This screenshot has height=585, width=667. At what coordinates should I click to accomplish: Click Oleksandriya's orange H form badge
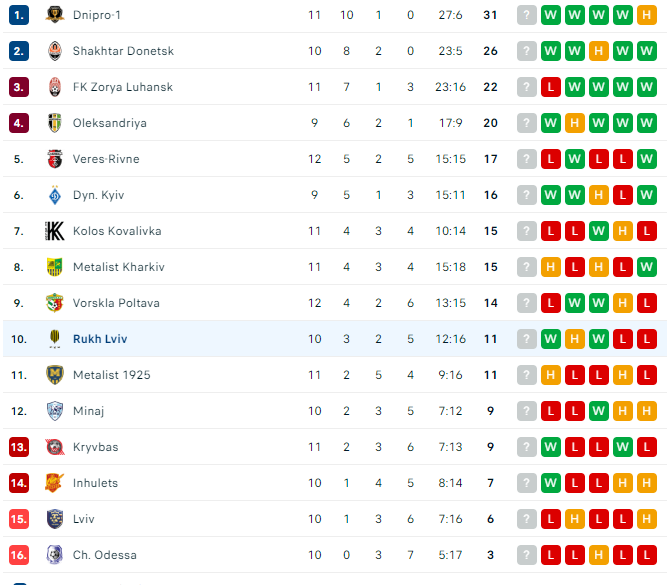pyautogui.click(x=575, y=123)
